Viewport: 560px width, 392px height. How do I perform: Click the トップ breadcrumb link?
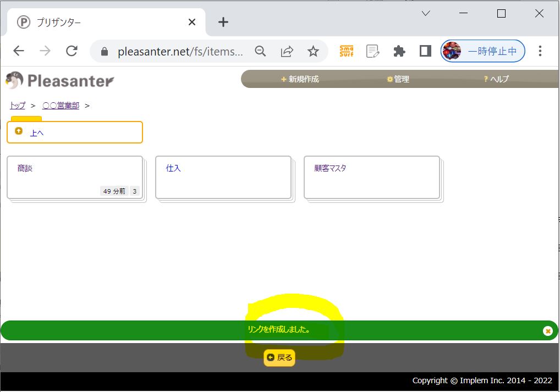[x=18, y=106]
